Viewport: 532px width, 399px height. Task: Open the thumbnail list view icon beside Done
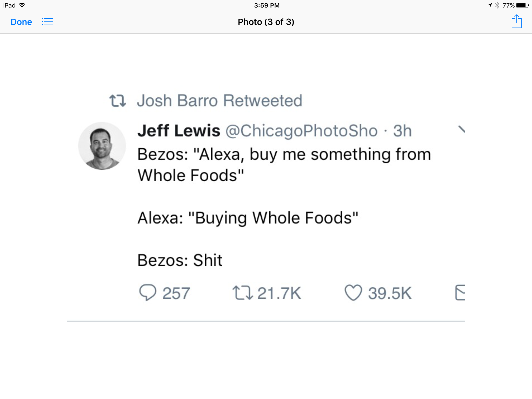[48, 22]
